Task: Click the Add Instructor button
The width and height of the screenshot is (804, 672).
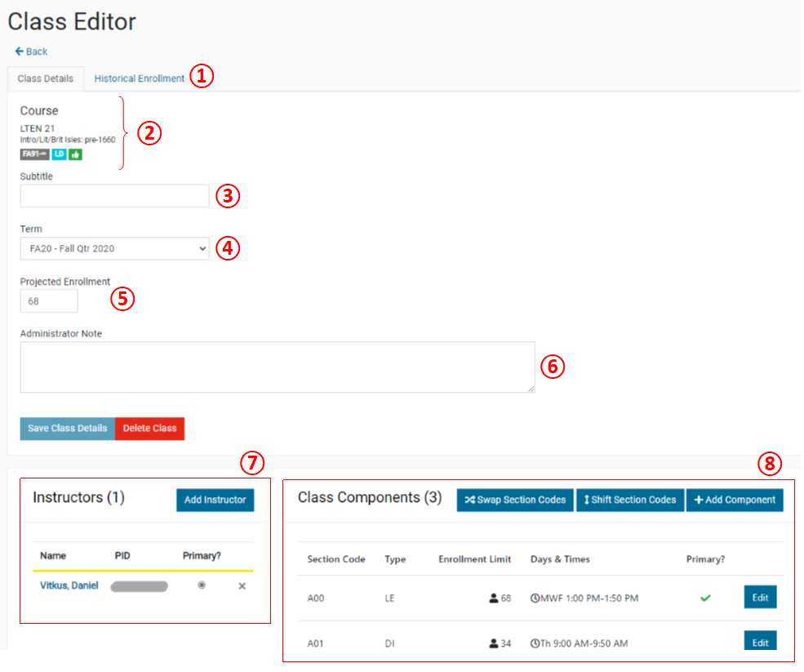Action: pyautogui.click(x=215, y=501)
